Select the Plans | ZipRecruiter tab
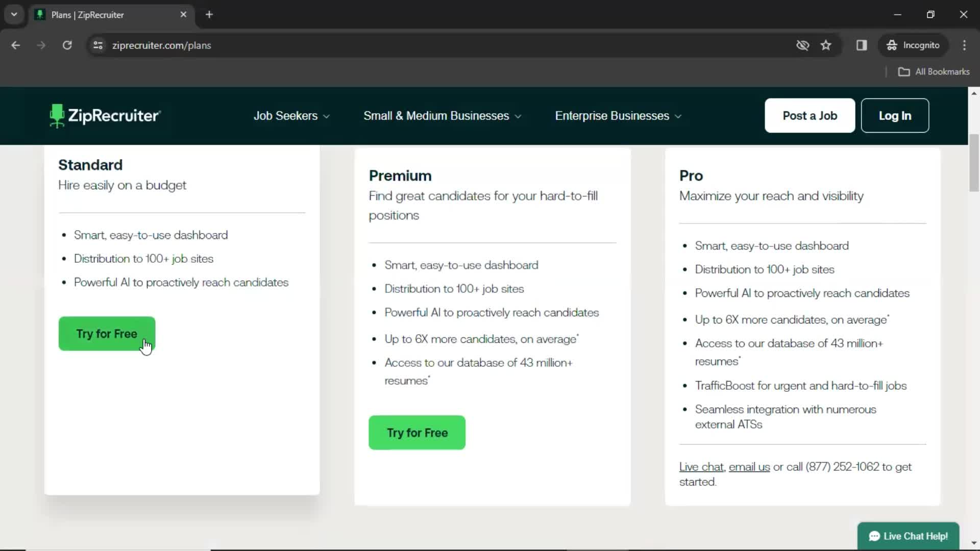 point(111,15)
